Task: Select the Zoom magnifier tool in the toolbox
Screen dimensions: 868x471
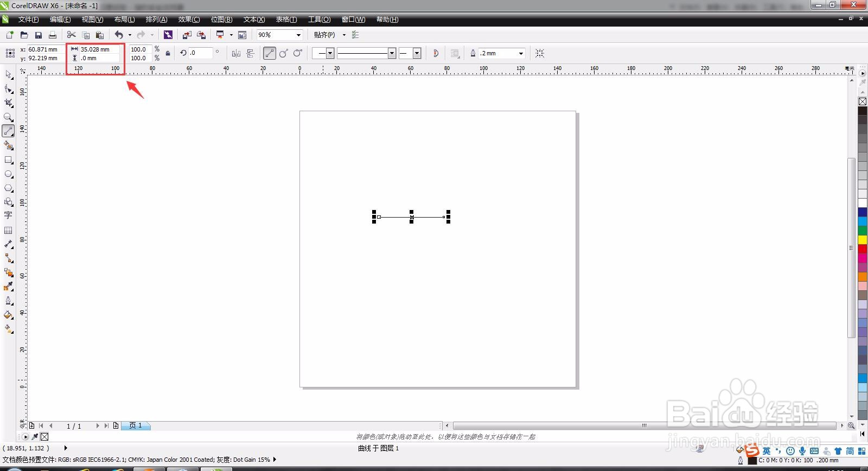Action: click(x=8, y=117)
